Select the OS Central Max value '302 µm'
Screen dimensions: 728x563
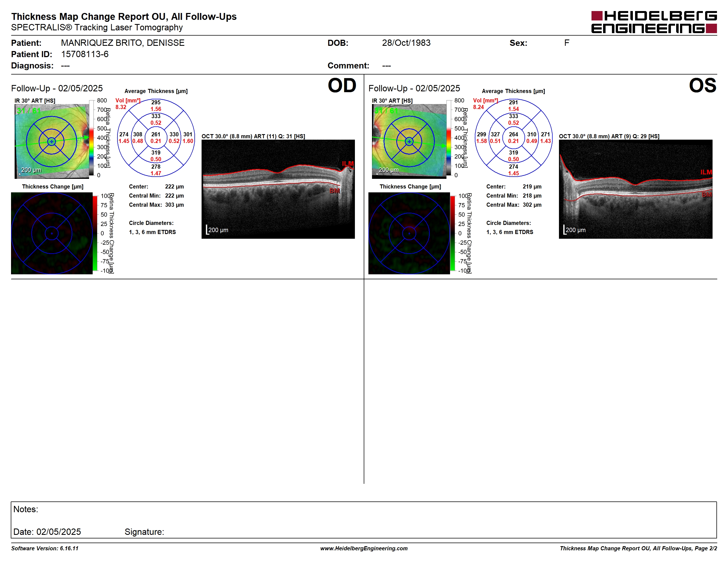[x=532, y=205]
